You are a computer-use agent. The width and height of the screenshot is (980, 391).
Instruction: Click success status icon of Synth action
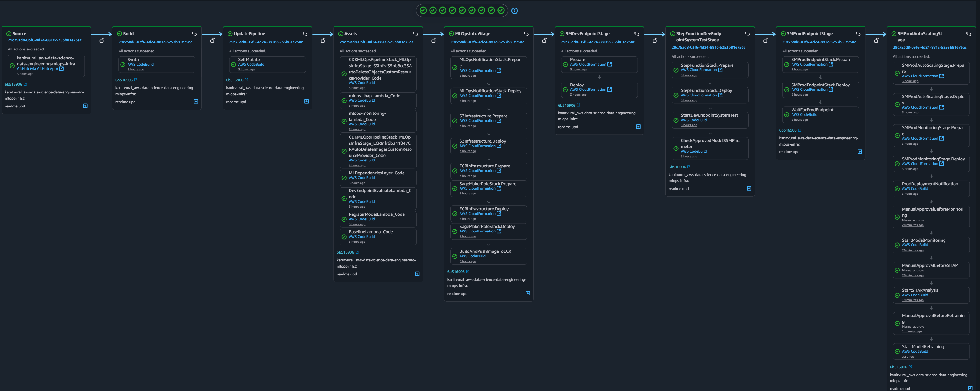click(x=123, y=65)
